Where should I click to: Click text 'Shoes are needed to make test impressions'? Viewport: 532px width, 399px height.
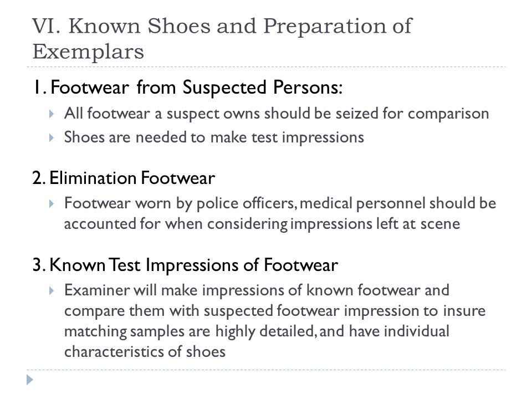point(214,137)
